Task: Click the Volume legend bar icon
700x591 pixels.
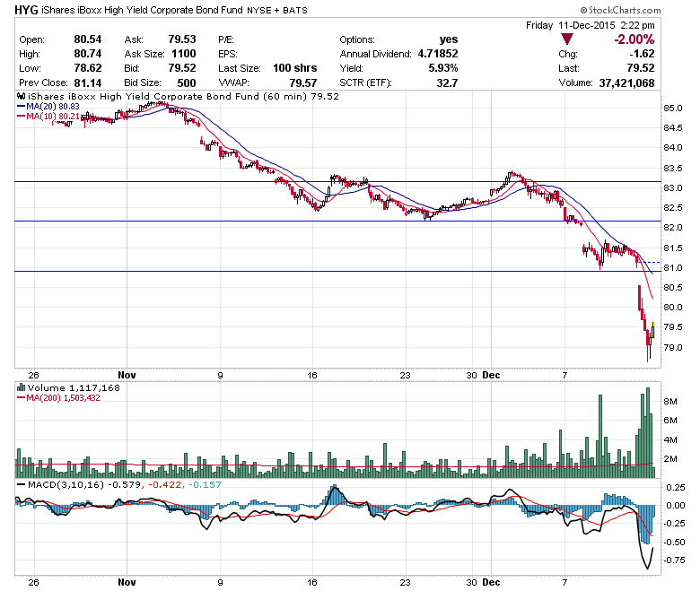Action: pyautogui.click(x=22, y=388)
